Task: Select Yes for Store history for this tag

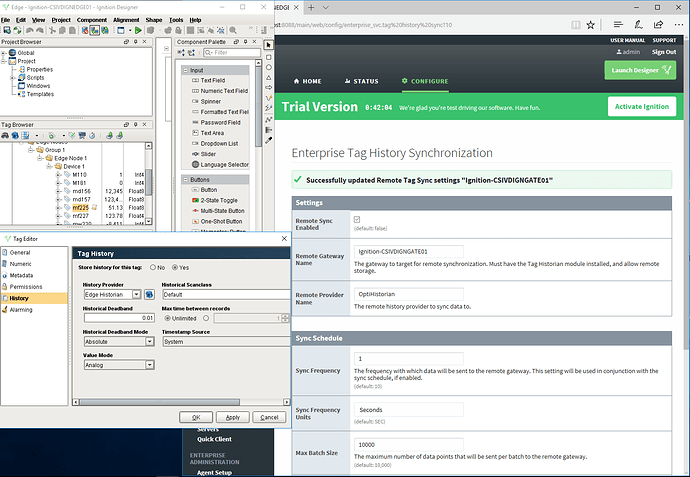Action: (x=175, y=268)
